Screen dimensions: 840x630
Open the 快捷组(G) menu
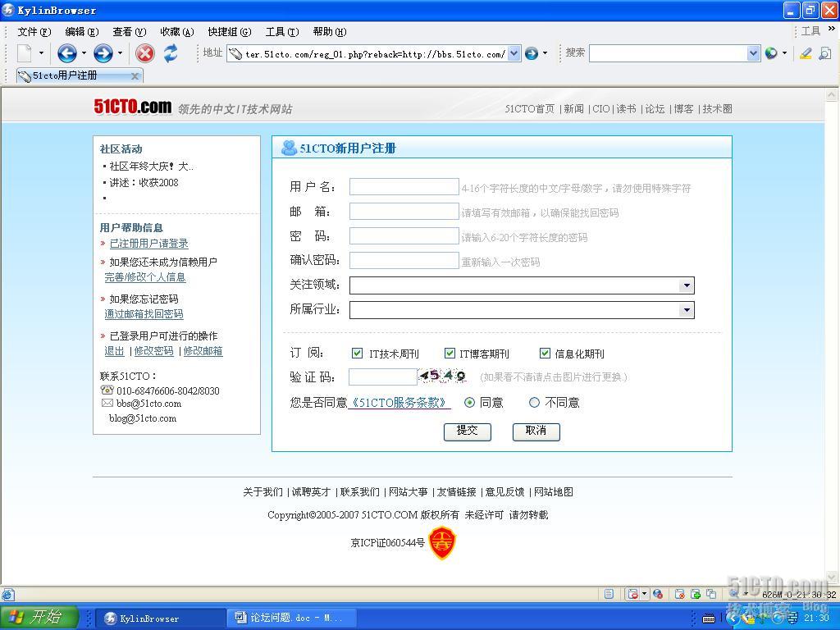pyautogui.click(x=230, y=32)
